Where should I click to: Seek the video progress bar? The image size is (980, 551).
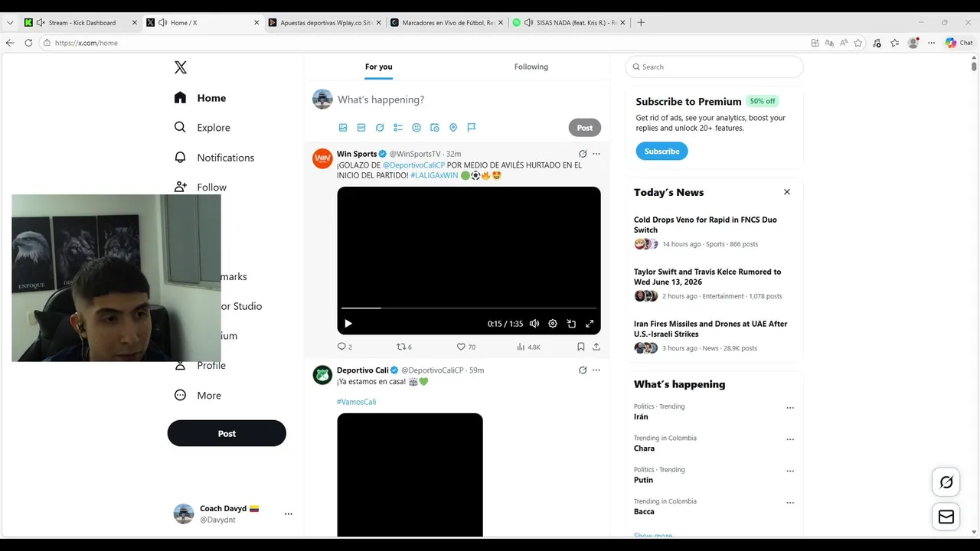point(469,308)
